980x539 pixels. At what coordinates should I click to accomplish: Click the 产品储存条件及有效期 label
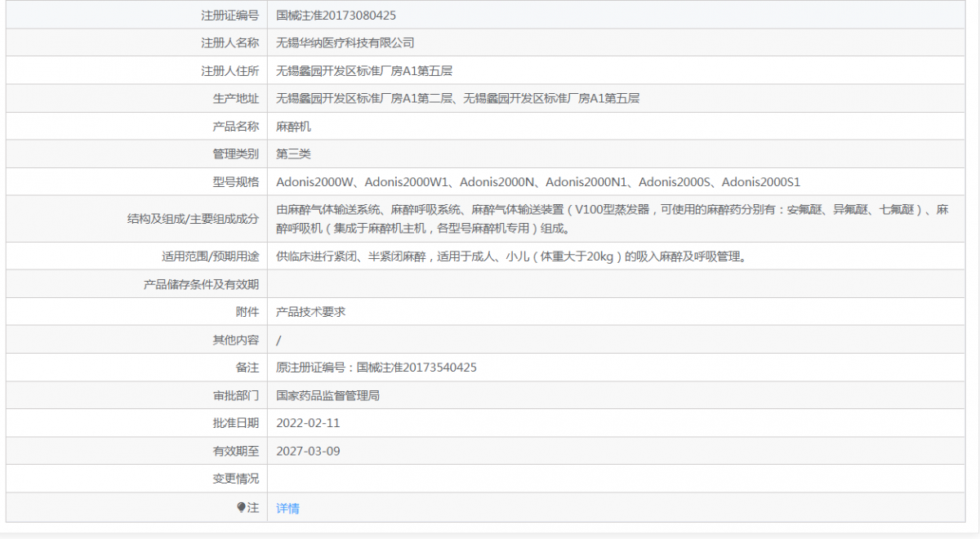[x=202, y=284]
